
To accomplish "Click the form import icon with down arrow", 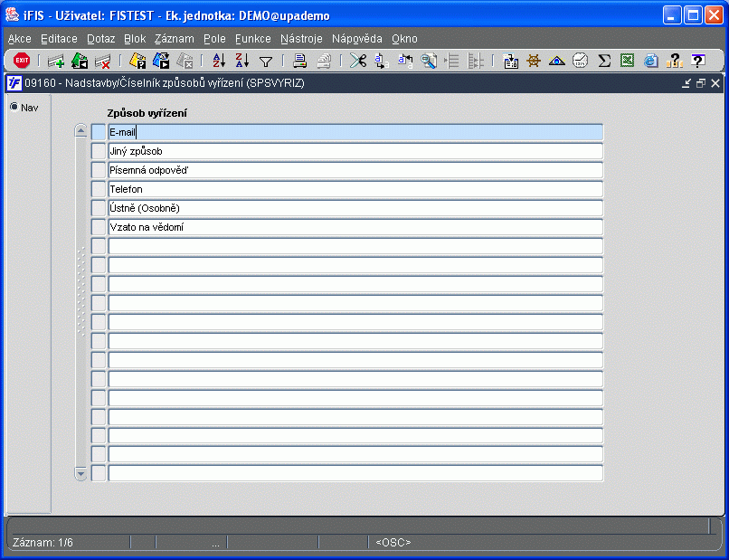I will (x=510, y=61).
